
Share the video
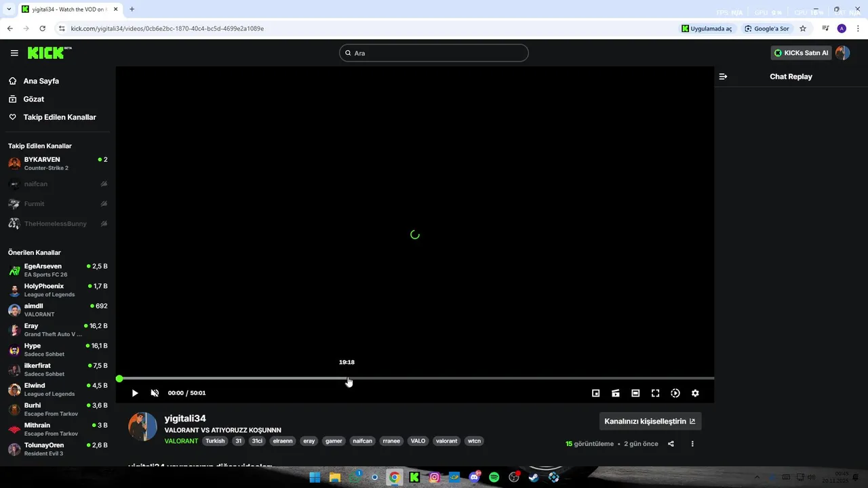[x=671, y=444]
